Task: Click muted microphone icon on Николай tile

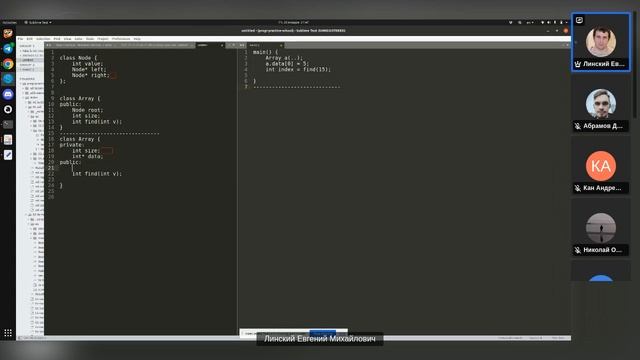Action: (578, 250)
